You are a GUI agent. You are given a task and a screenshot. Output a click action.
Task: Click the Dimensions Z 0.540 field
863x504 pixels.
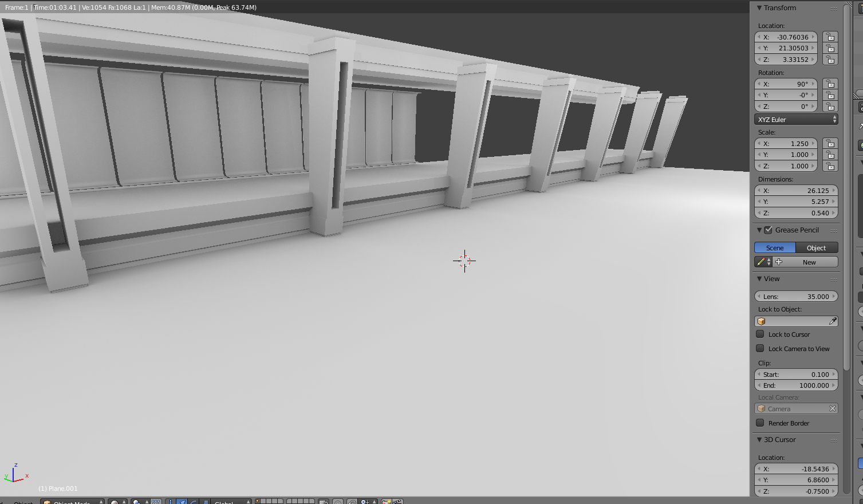796,213
